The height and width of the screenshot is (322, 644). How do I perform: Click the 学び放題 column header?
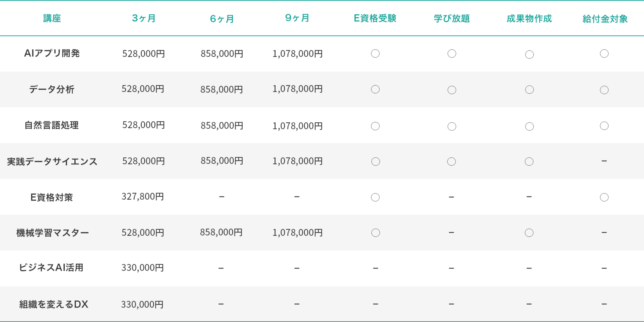452,19
